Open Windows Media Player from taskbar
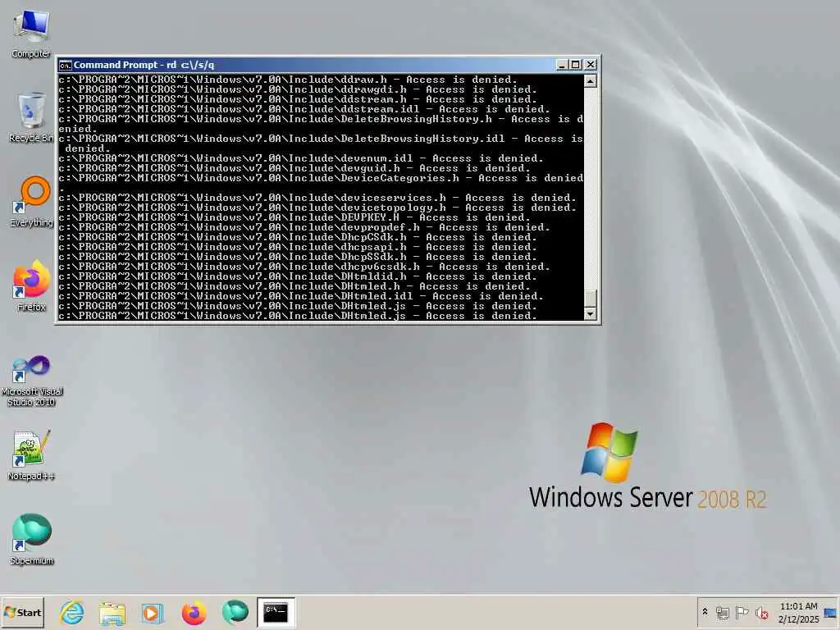The width and height of the screenshot is (840, 630). point(153,612)
